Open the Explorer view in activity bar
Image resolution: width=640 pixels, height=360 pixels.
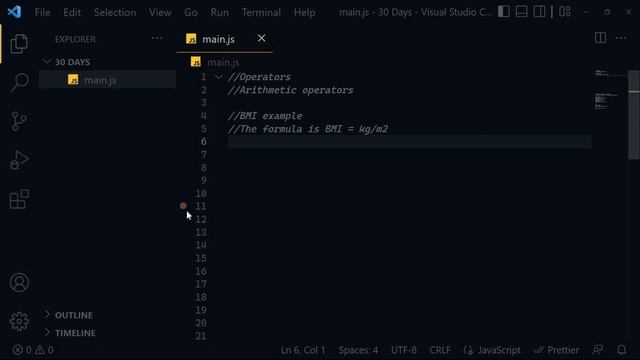pyautogui.click(x=19, y=44)
